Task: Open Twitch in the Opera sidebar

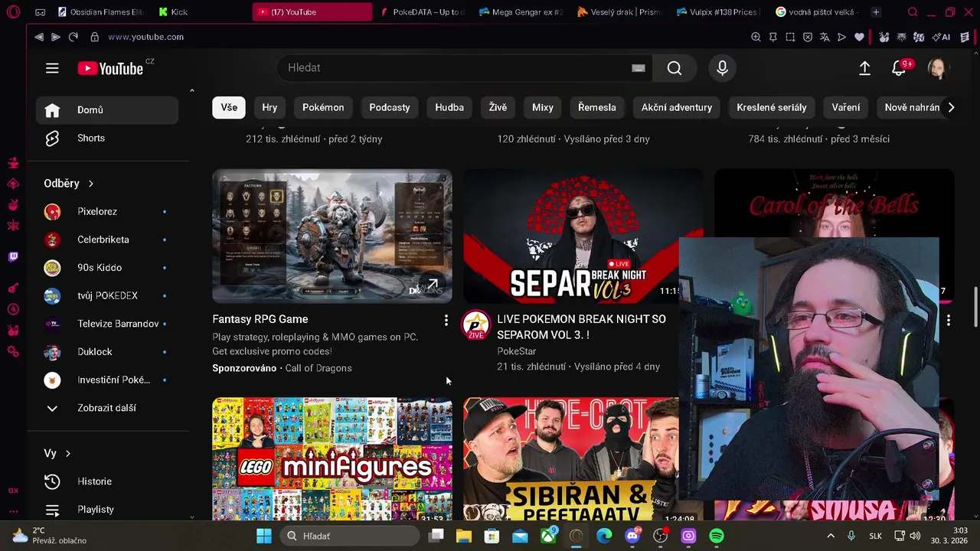Action: [13, 257]
